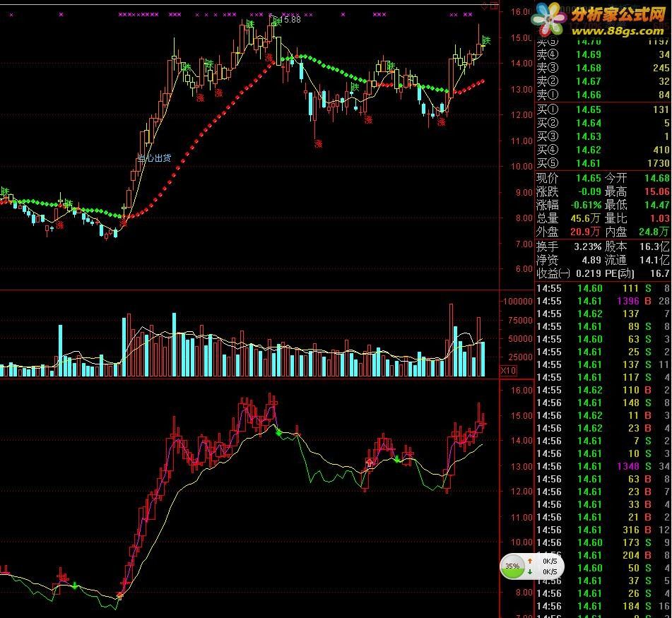Screen dimensions: 672x618
Task: Click the 涨幅 -0.61% percent change
Action: pos(586,205)
